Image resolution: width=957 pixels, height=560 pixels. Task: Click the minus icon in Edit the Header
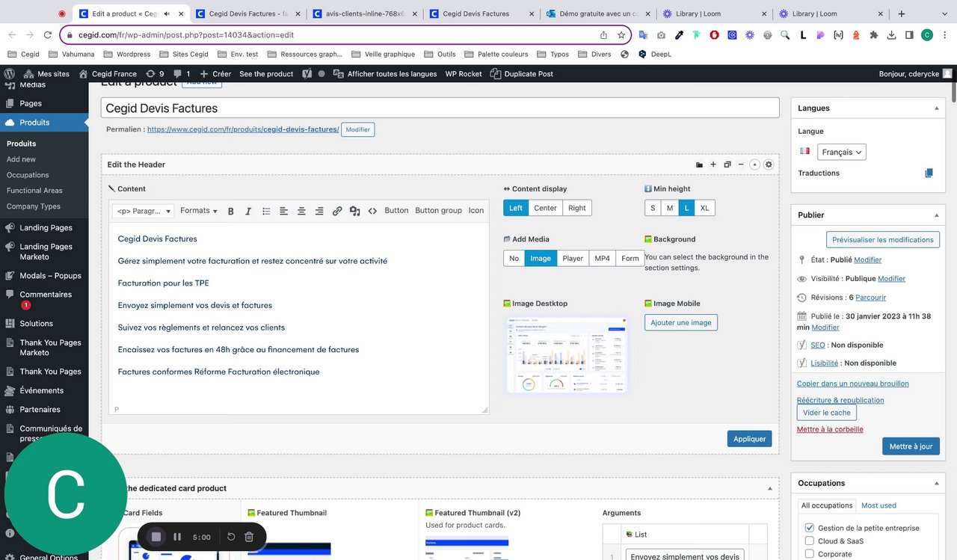pos(741,164)
